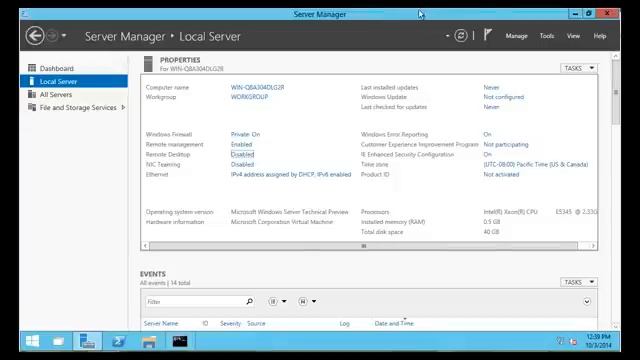This screenshot has height=360, width=640.
Task: Open Properties TASKS dropdown
Action: click(x=579, y=68)
